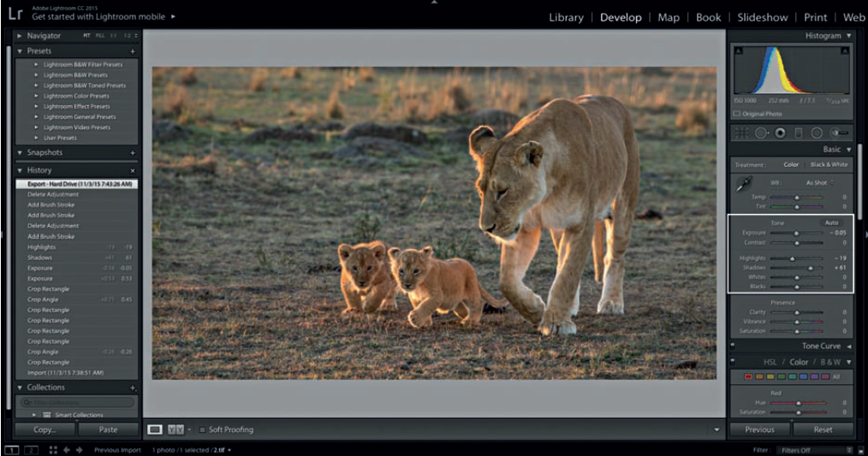This screenshot has height=456, width=868.
Task: Click the Auto tone button
Action: click(831, 222)
